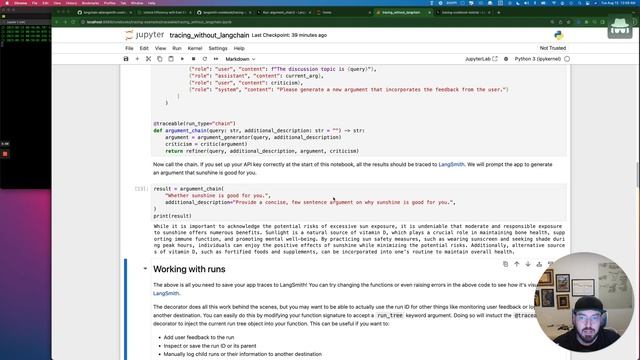Follow LangSmith link in the chain description
Viewport: 640px width, 360px height.
click(x=451, y=164)
